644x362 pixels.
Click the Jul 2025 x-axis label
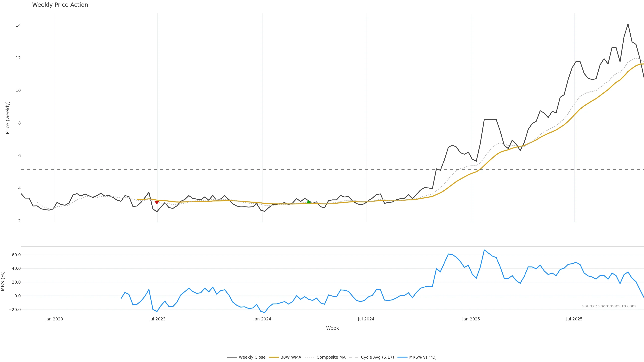point(574,319)
